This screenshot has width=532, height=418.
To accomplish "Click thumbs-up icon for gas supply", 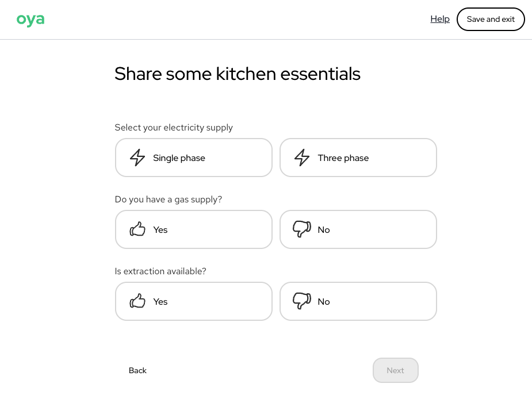I will pos(137,229).
